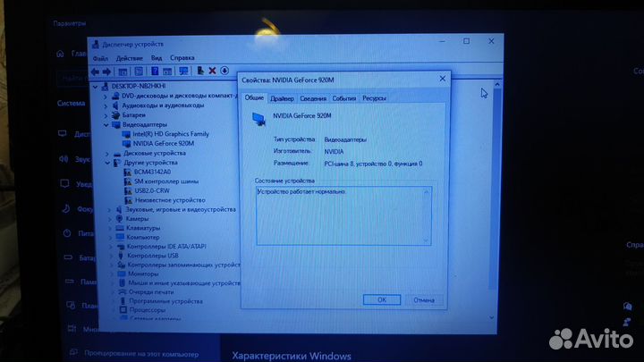Expand the Дисковые устройства node

click(106, 154)
